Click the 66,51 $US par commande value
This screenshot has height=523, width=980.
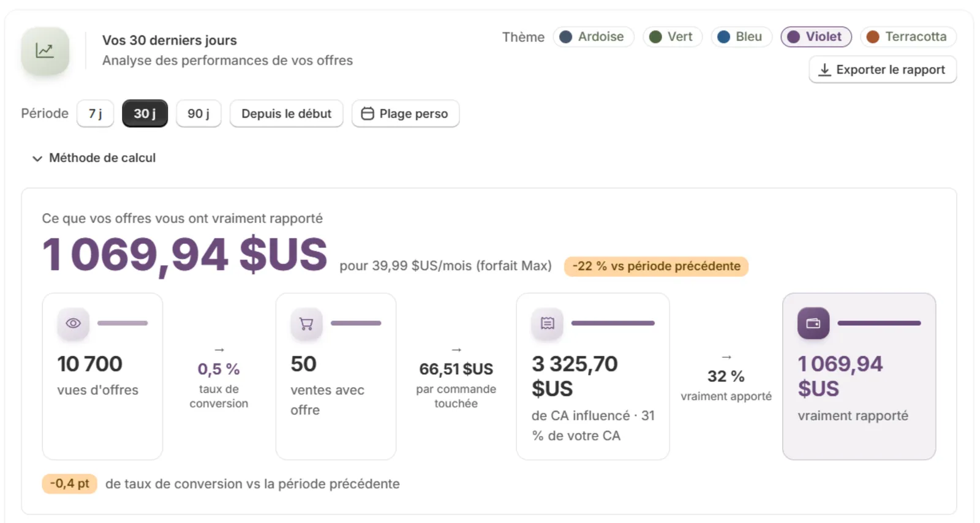click(x=456, y=369)
